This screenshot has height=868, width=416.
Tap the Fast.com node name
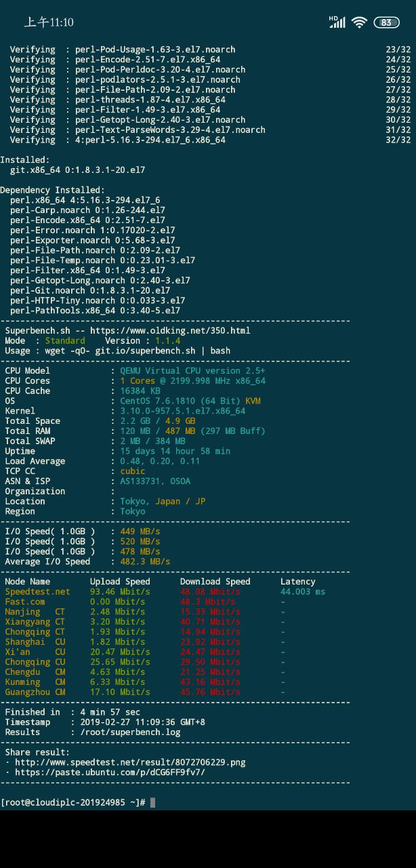pyautogui.click(x=25, y=601)
